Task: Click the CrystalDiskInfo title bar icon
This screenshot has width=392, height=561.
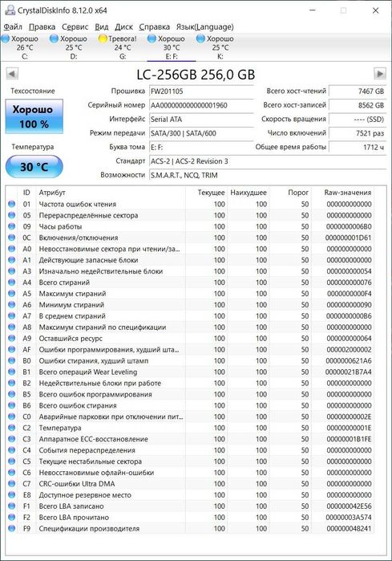Action: click(10, 10)
